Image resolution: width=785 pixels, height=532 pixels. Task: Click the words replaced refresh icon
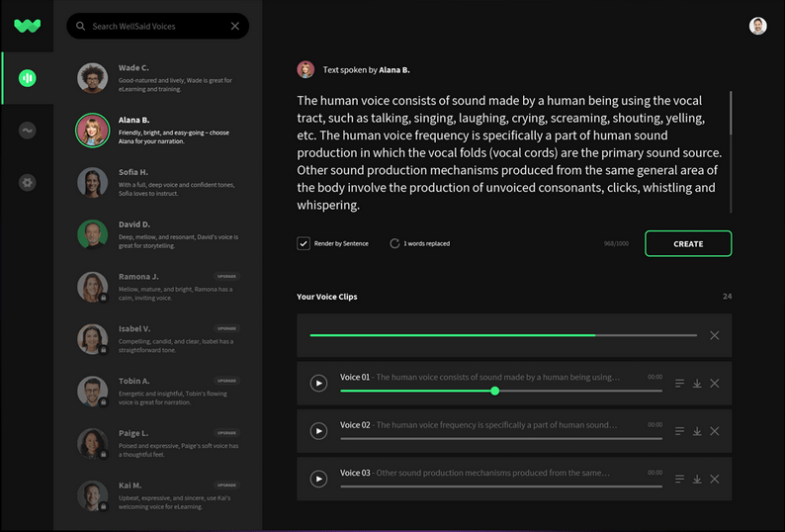pyautogui.click(x=394, y=243)
